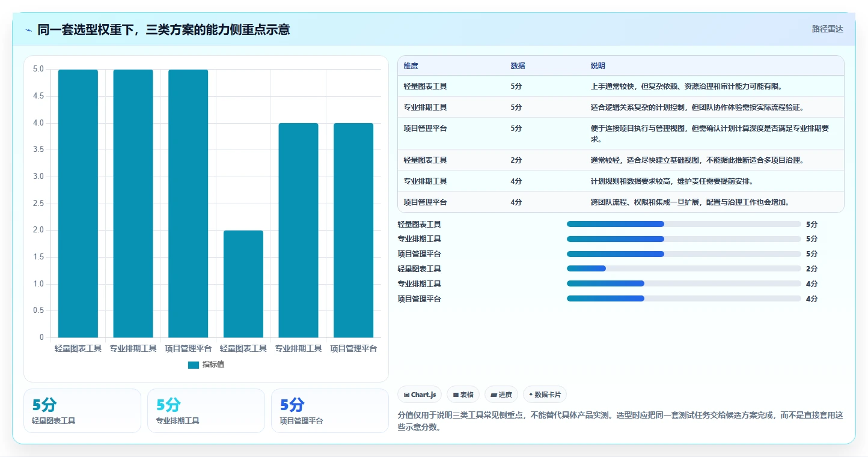Click the 2分 value after progress bar
The image size is (868, 457).
(x=811, y=269)
